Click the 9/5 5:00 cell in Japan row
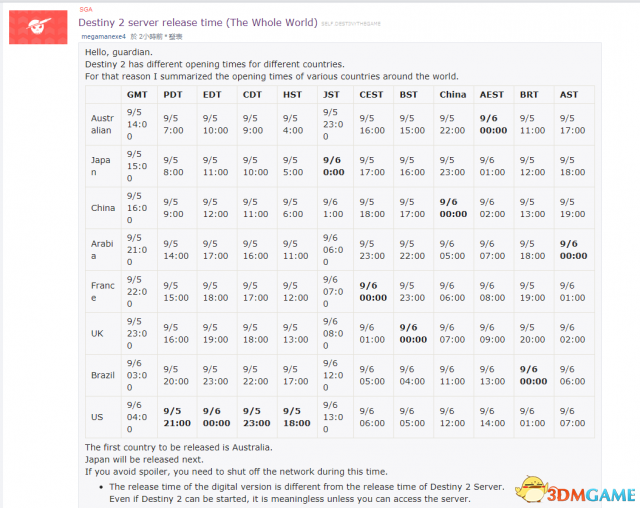640x508 pixels. [x=293, y=166]
